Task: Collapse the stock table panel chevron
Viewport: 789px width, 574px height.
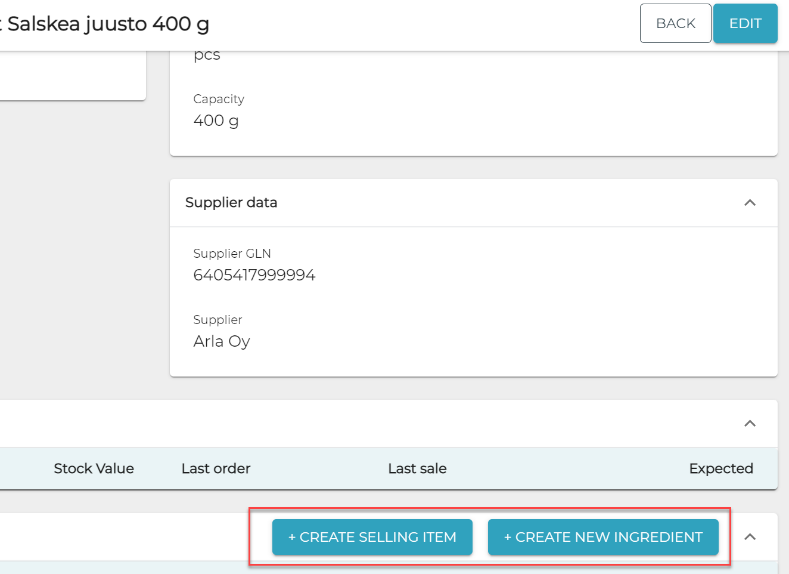Action: tap(749, 423)
